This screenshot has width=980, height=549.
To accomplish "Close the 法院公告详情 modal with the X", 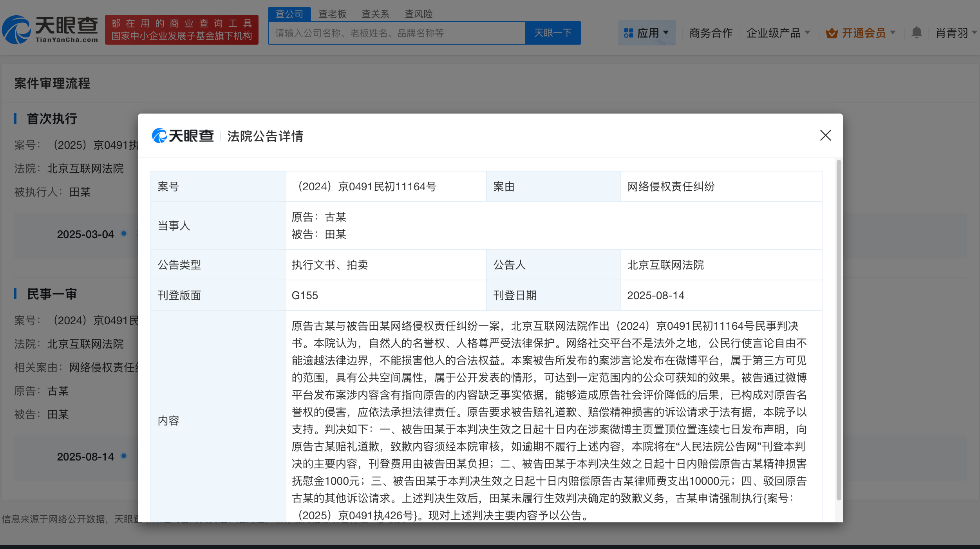I will 826,135.
